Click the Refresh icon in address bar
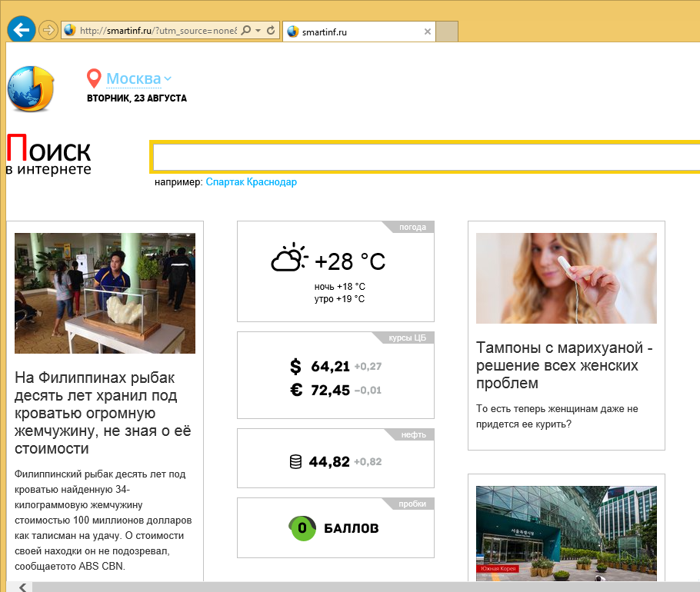700x592 pixels. pyautogui.click(x=271, y=31)
